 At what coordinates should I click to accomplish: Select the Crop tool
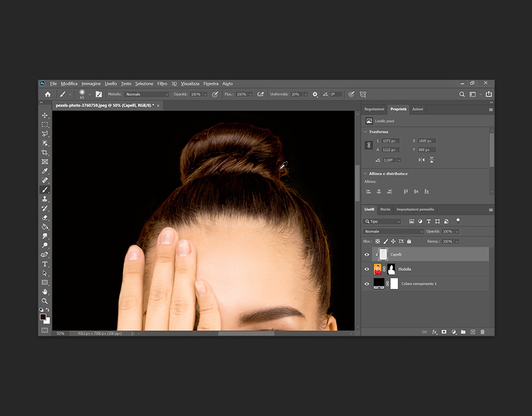(x=45, y=152)
